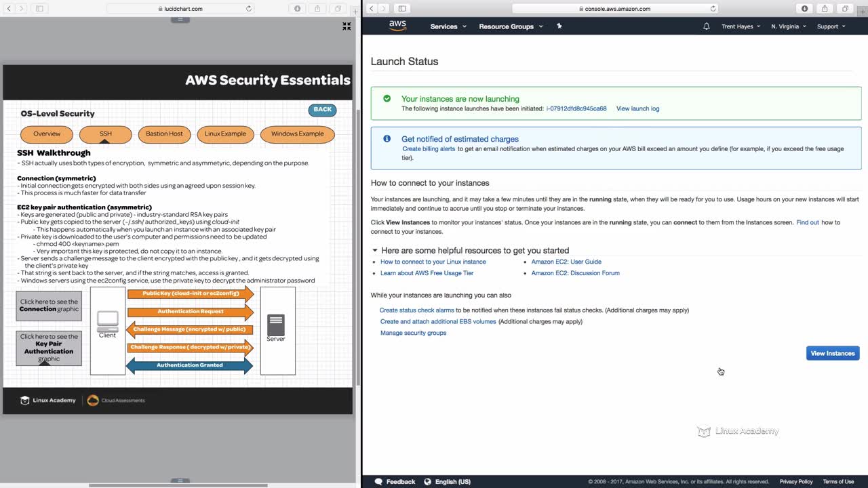Click the pin shortcut icon in the AWS navbar
Viewport: 868px width, 488px height.
click(x=559, y=26)
